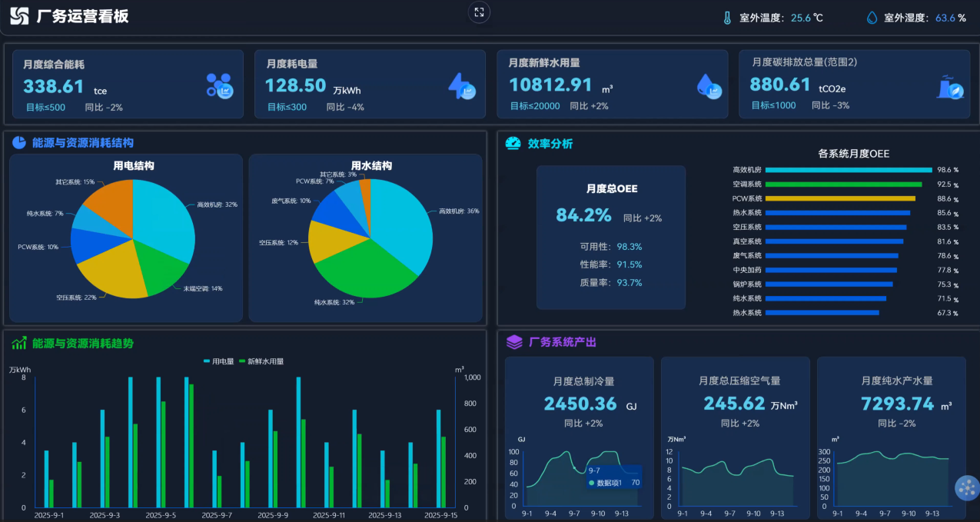Image resolution: width=980 pixels, height=522 pixels.
Task: Click the 热水系统 bar showing 67.3 %
Action: click(822, 313)
